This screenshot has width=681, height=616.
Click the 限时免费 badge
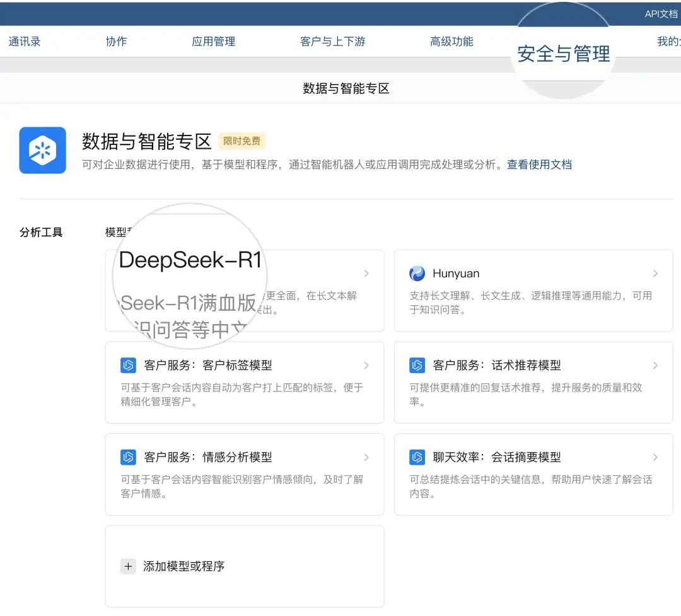[x=242, y=141]
